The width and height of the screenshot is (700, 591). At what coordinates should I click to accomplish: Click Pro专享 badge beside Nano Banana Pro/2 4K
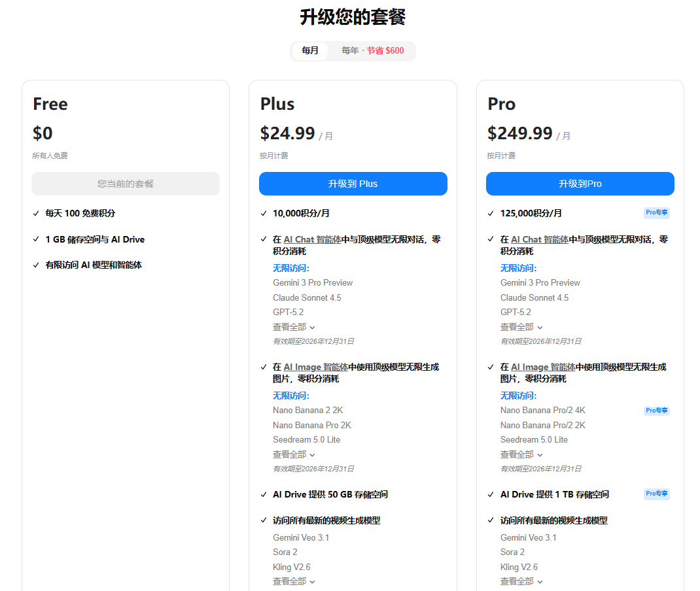tap(657, 411)
